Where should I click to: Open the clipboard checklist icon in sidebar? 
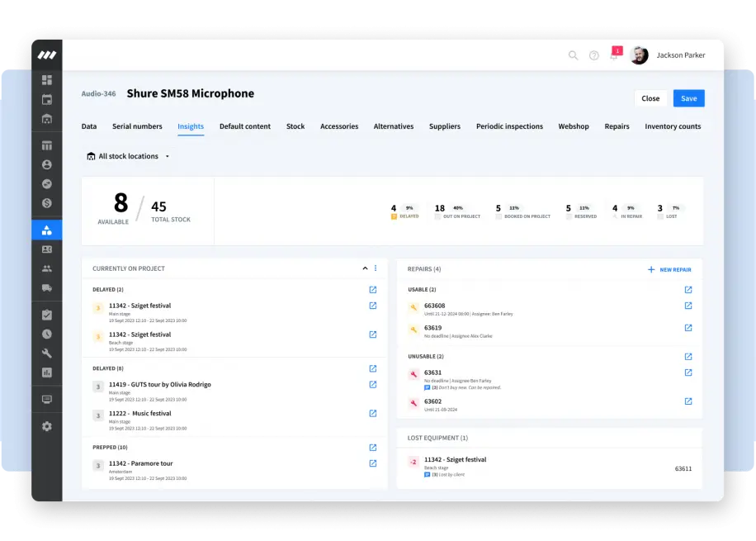click(47, 315)
